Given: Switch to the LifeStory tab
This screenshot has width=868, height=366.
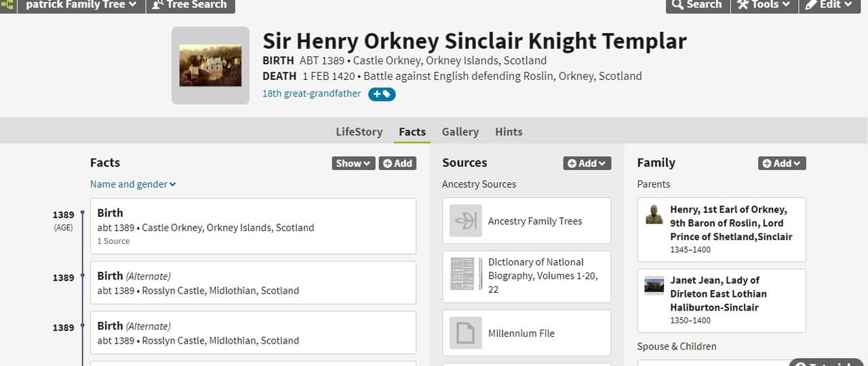Looking at the screenshot, I should point(359,132).
